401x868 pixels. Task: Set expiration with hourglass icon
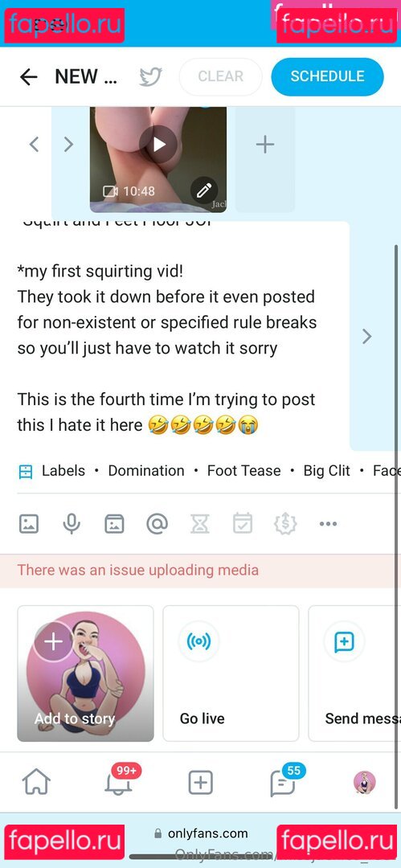coord(200,524)
